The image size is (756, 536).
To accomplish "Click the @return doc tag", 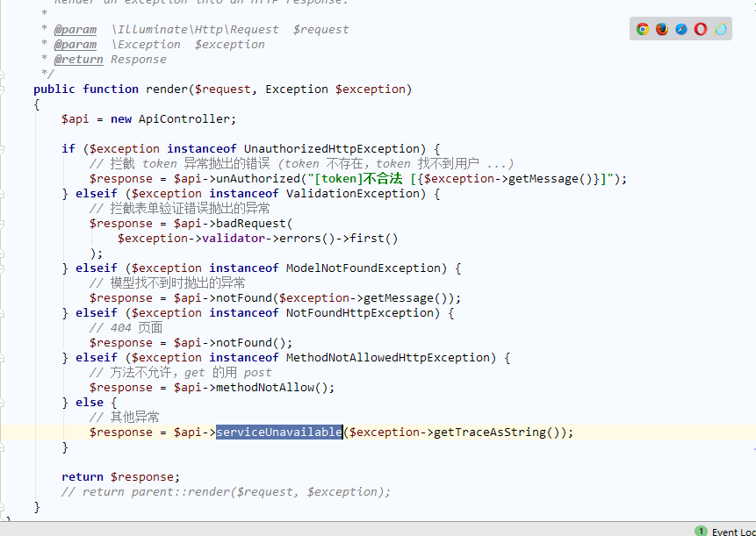I will point(79,60).
